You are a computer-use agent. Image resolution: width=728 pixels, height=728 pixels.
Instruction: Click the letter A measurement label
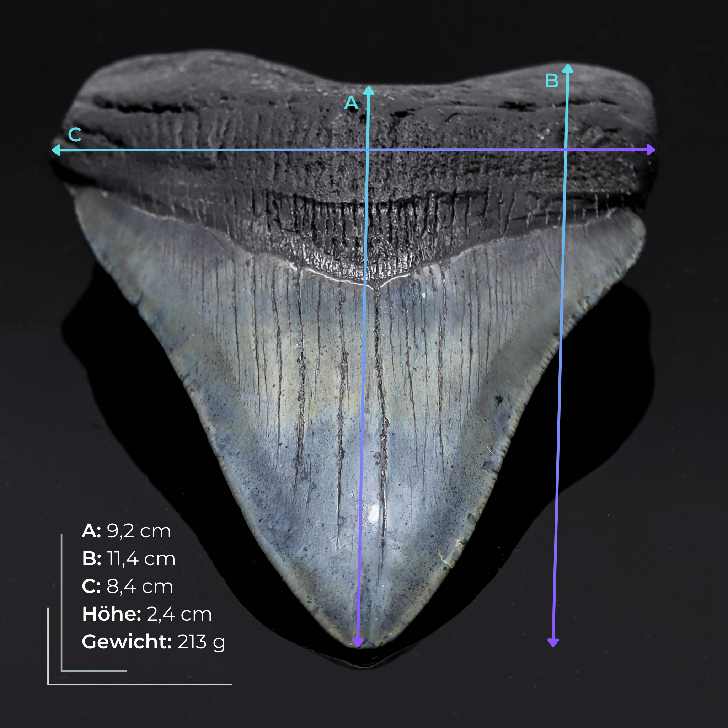[352, 102]
